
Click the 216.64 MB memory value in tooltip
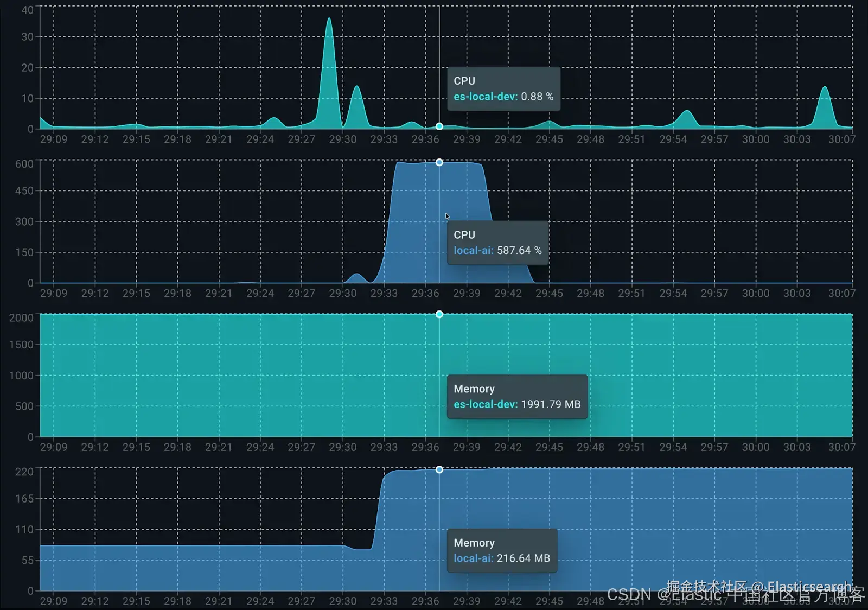pos(524,558)
